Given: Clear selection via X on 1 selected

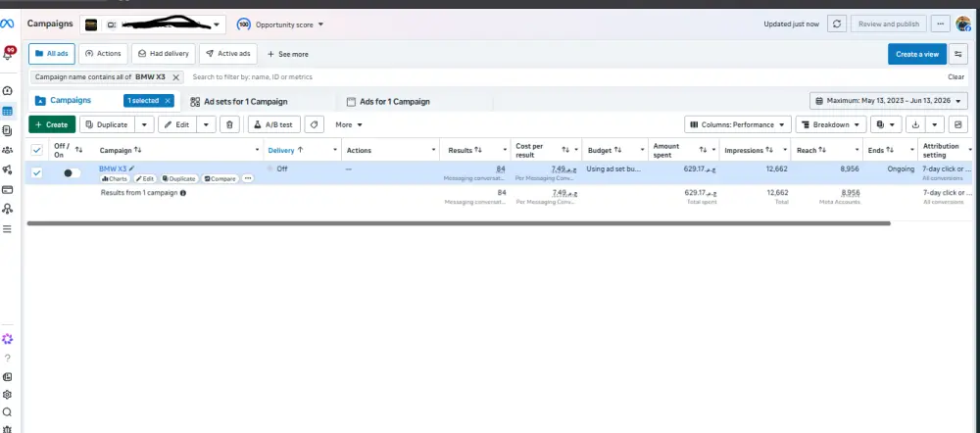Looking at the screenshot, I should 168,101.
